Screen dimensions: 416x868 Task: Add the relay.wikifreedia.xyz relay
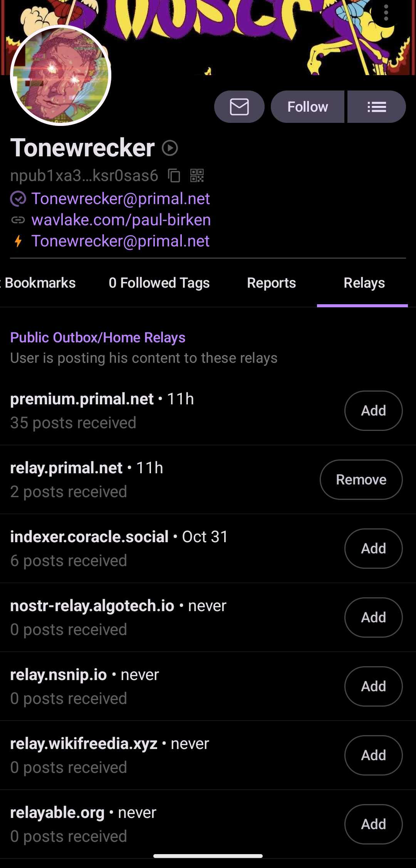(x=373, y=755)
